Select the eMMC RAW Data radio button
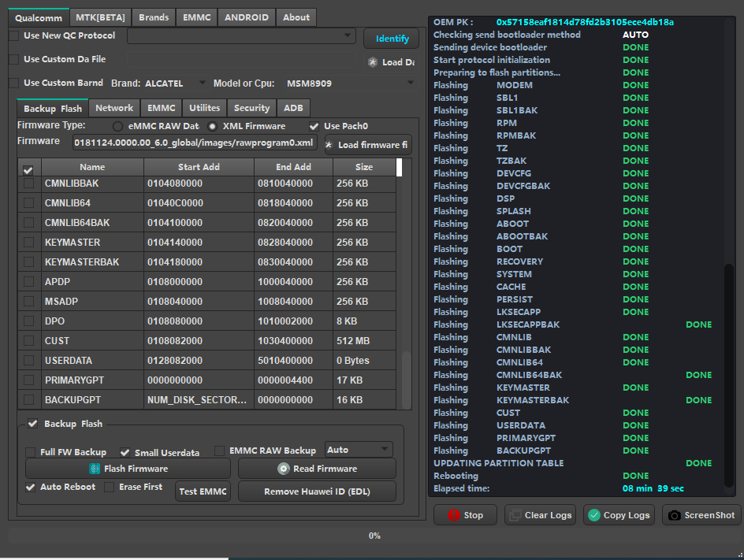This screenshot has width=744, height=560. point(117,126)
